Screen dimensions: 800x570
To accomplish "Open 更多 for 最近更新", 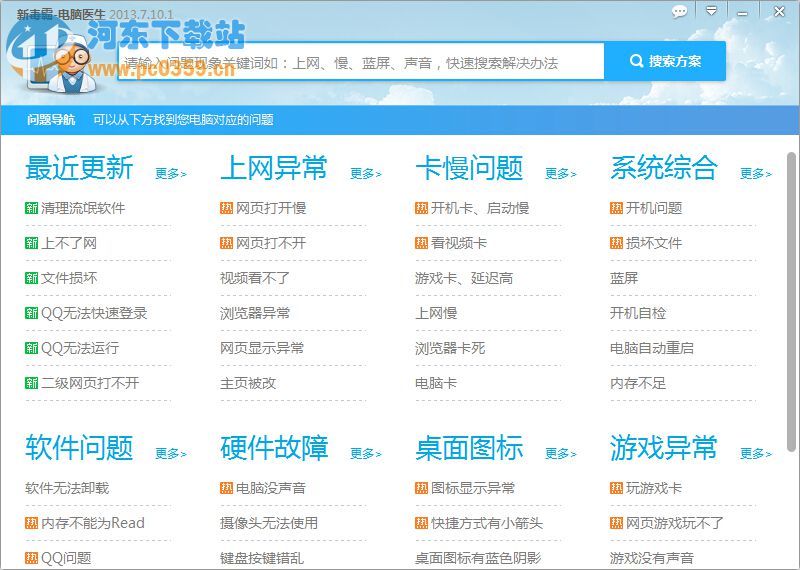I will [171, 174].
